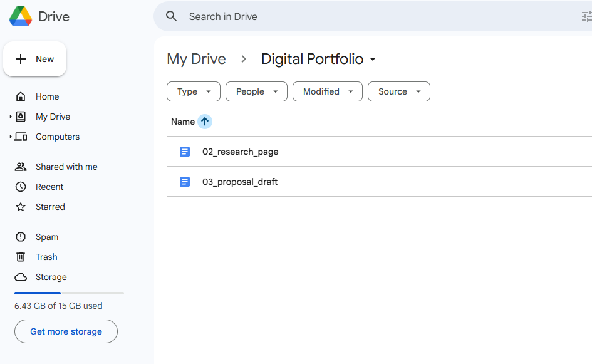Open the Recent files section

pyautogui.click(x=49, y=187)
